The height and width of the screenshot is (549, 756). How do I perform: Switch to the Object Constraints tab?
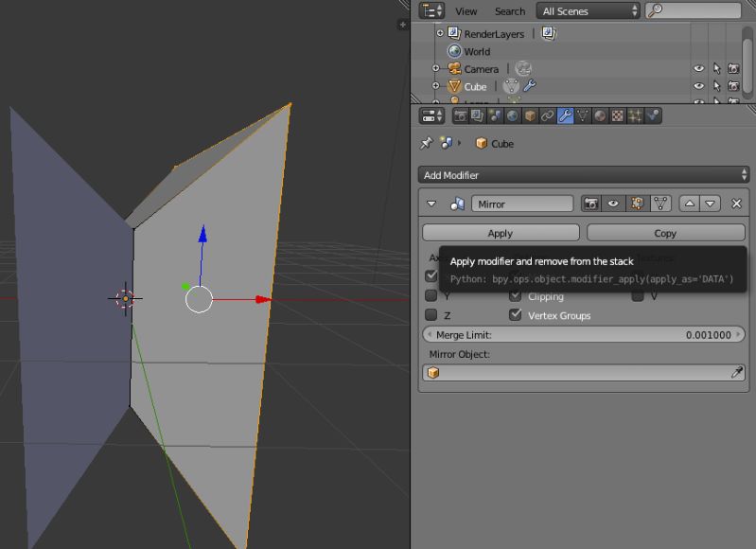pyautogui.click(x=547, y=115)
